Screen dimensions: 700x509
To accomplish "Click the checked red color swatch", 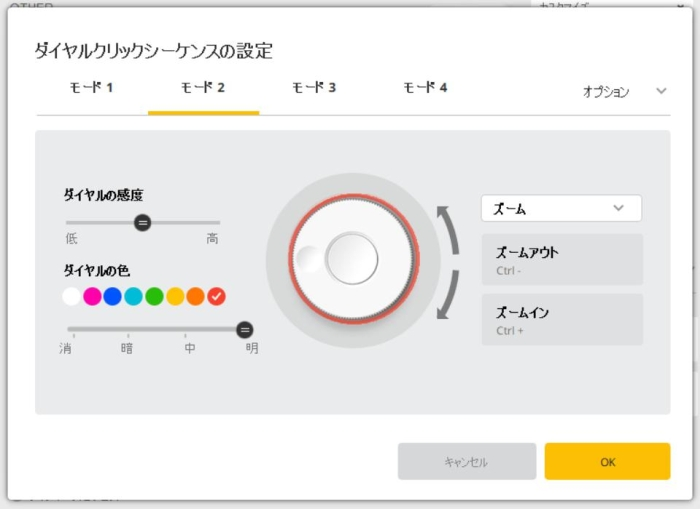I will point(216,296).
